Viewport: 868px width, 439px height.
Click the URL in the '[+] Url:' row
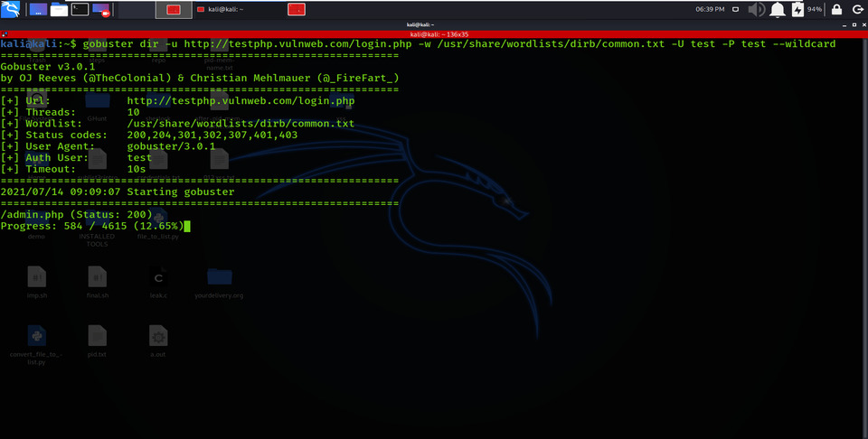241,101
